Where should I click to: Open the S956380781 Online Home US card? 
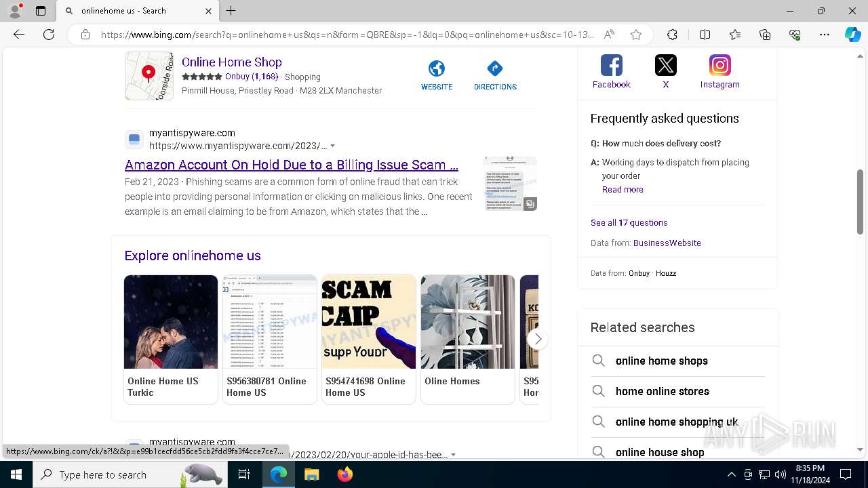270,339
